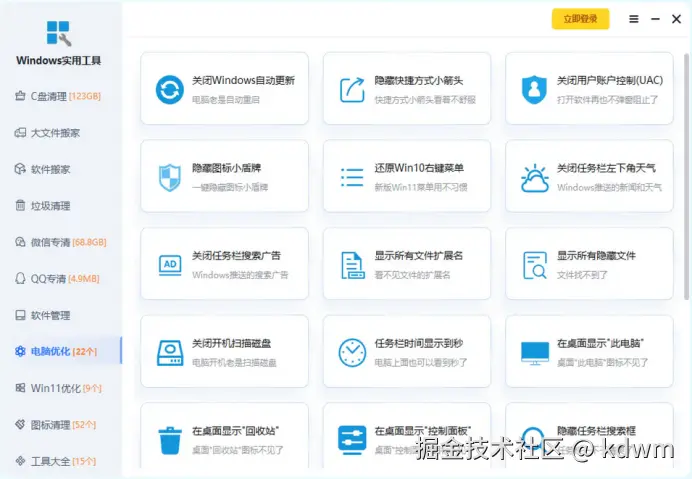Click the Win11优化 sidebar icon

coord(20,388)
